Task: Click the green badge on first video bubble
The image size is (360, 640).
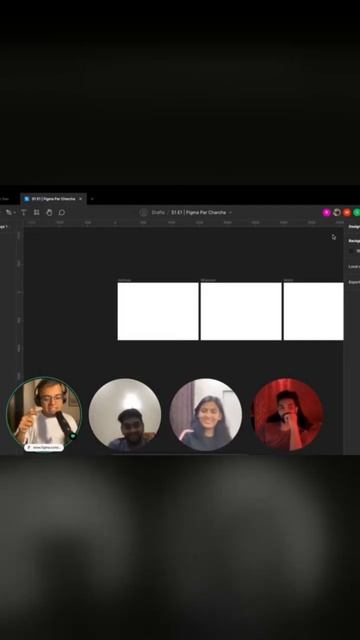Action: (x=73, y=436)
